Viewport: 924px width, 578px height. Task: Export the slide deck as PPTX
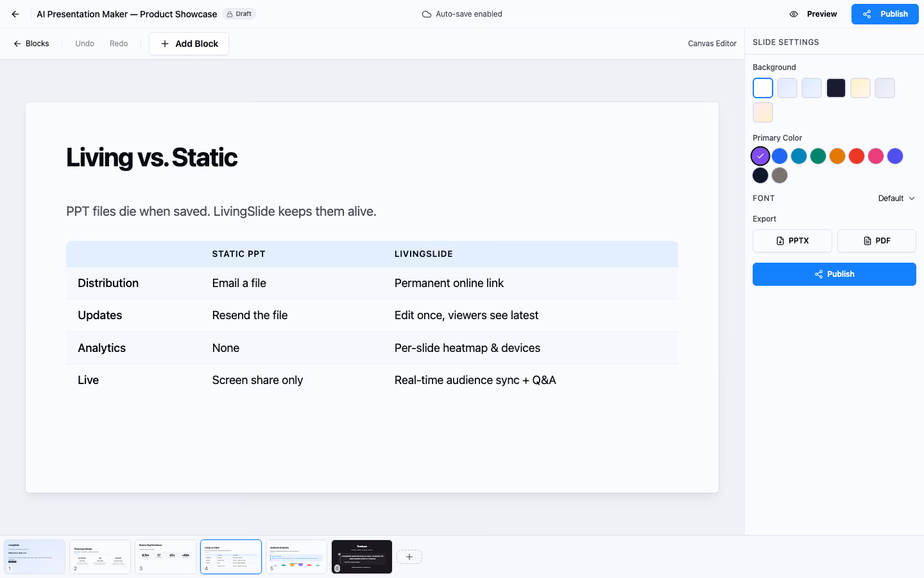(792, 241)
